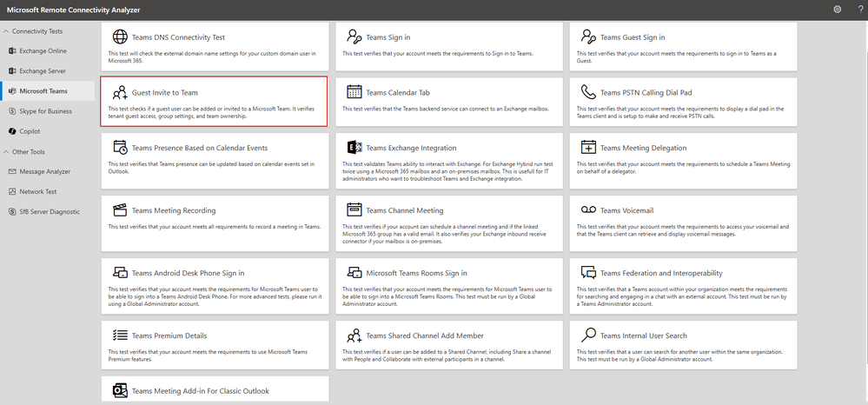The height and width of the screenshot is (405, 868).
Task: Click the Teams Channel Meeting description text
Action: [x=445, y=235]
